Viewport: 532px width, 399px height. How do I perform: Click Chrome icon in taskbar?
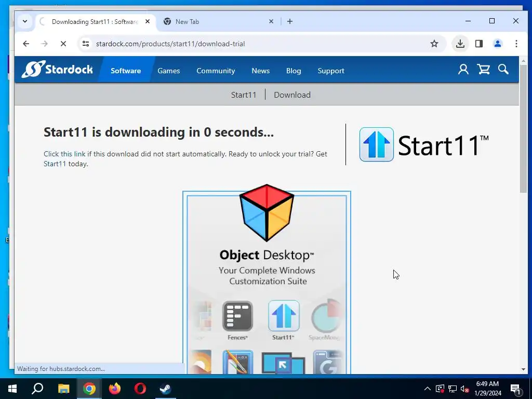(89, 389)
